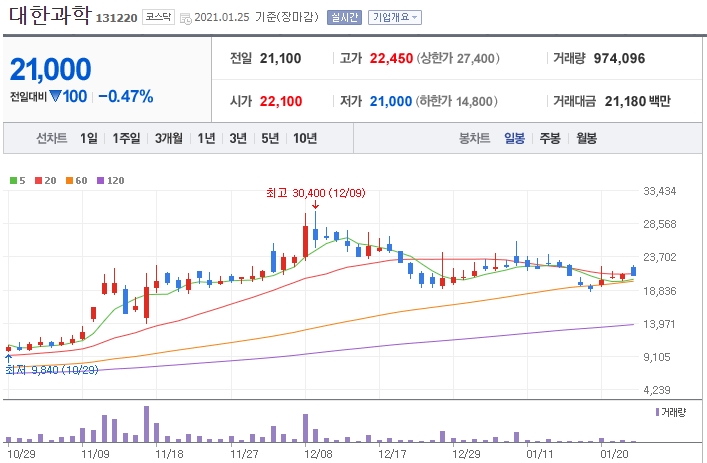Click the 선차트 label
Image resolution: width=707 pixels, height=463 pixels.
pyautogui.click(x=52, y=138)
